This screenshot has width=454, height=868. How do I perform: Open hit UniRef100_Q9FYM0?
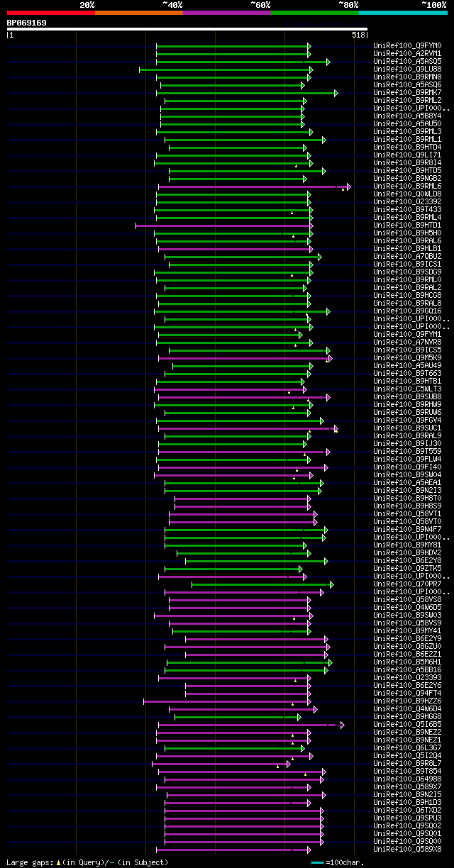coord(407,45)
